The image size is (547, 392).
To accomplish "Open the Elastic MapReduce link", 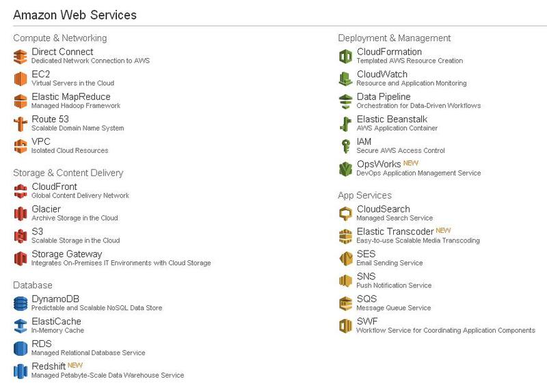I will pyautogui.click(x=70, y=97).
